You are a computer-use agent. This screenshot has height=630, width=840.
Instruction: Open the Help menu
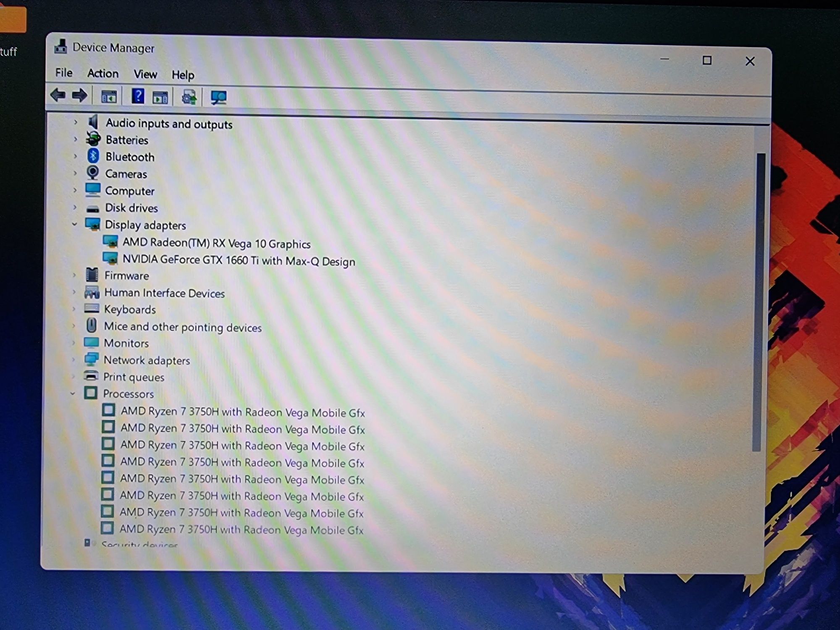click(x=183, y=75)
